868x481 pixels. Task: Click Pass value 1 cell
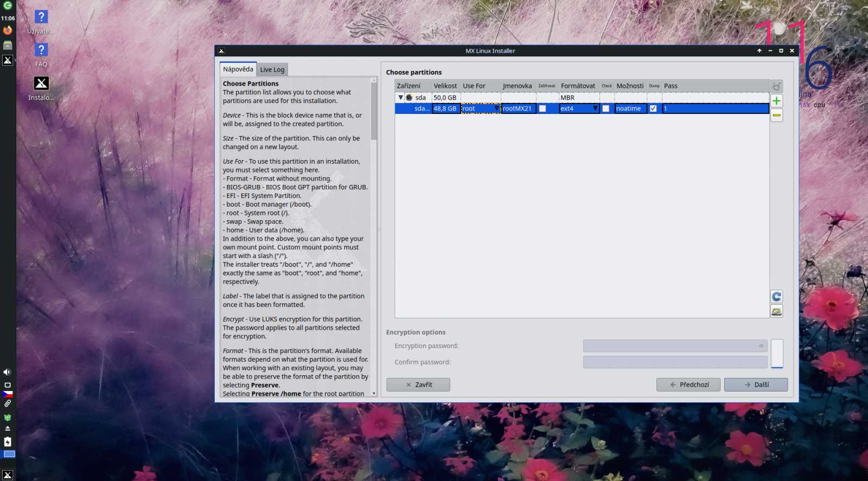point(715,108)
